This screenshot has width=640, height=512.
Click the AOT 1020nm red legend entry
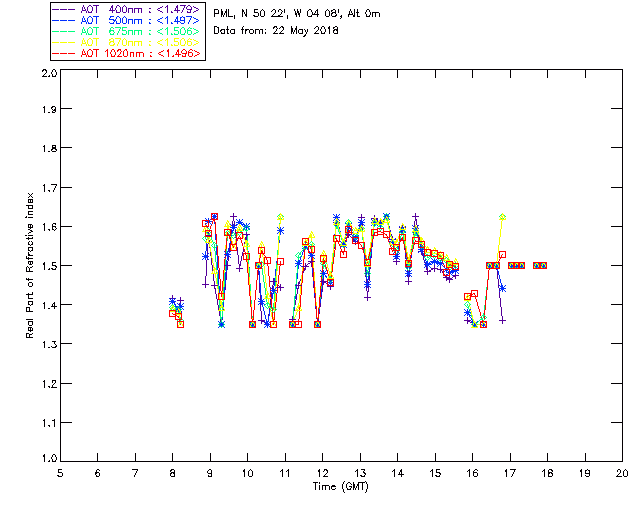(126, 53)
